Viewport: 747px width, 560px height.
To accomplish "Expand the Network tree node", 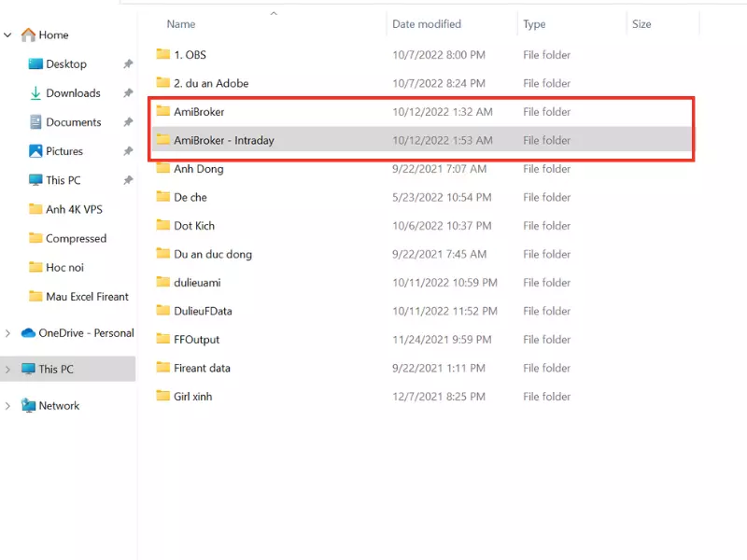I will point(7,406).
